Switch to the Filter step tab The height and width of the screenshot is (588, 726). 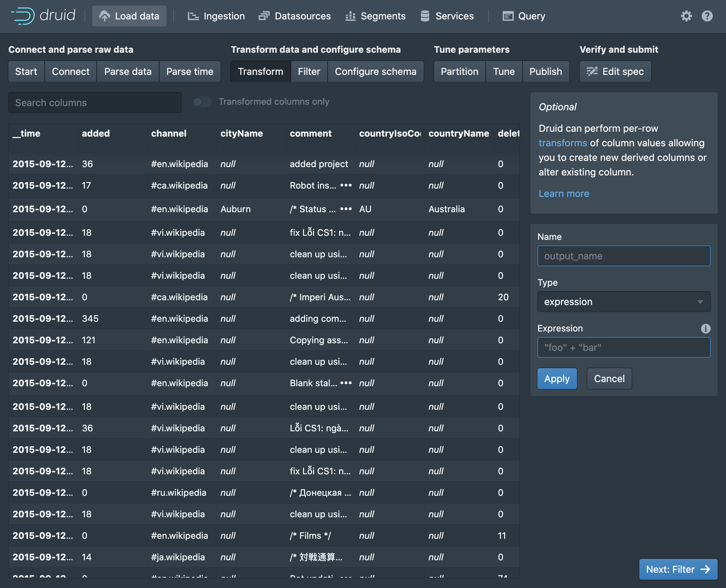click(309, 71)
